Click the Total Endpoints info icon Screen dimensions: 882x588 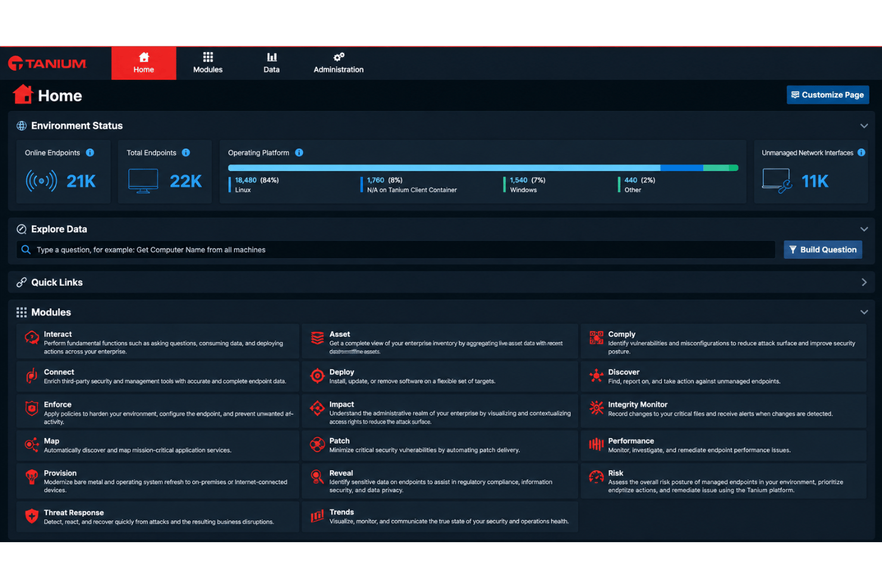(x=186, y=153)
